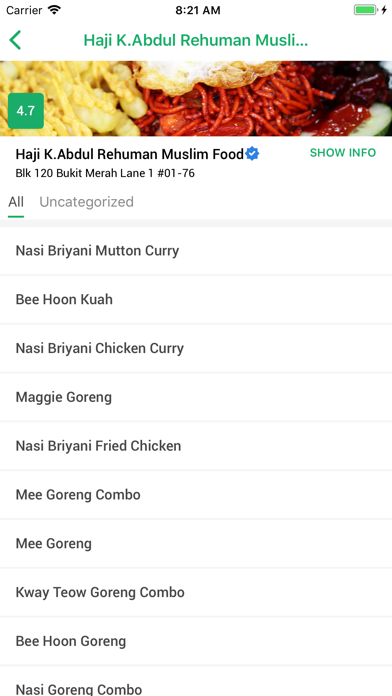The height and width of the screenshot is (696, 392).
Task: Tap the green back arrow
Action: click(15, 40)
